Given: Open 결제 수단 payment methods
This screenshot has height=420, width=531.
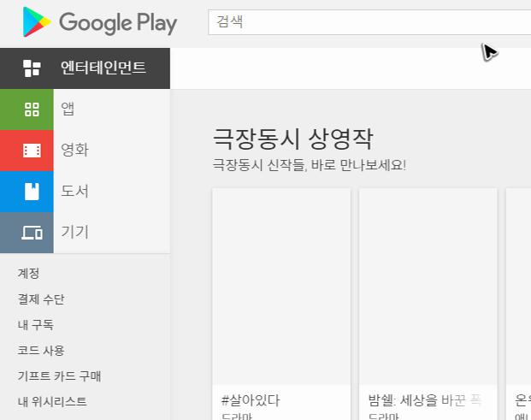Looking at the screenshot, I should pos(41,299).
